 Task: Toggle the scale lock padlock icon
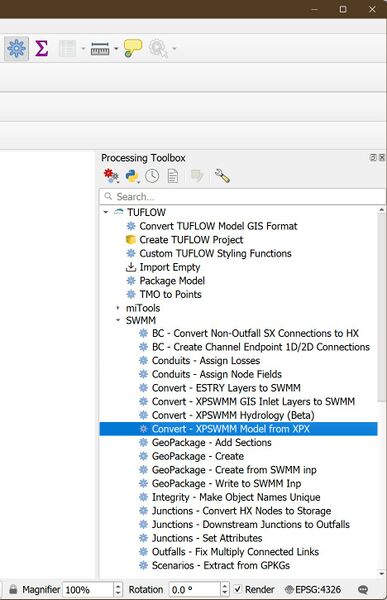(13, 589)
